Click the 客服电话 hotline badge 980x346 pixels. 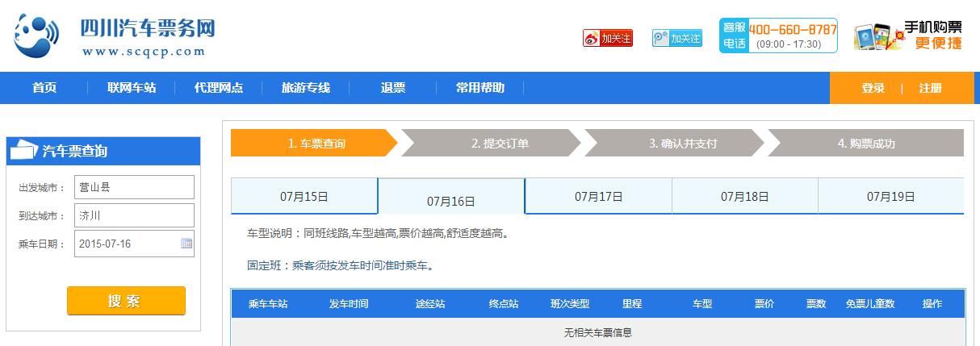pyautogui.click(x=777, y=36)
